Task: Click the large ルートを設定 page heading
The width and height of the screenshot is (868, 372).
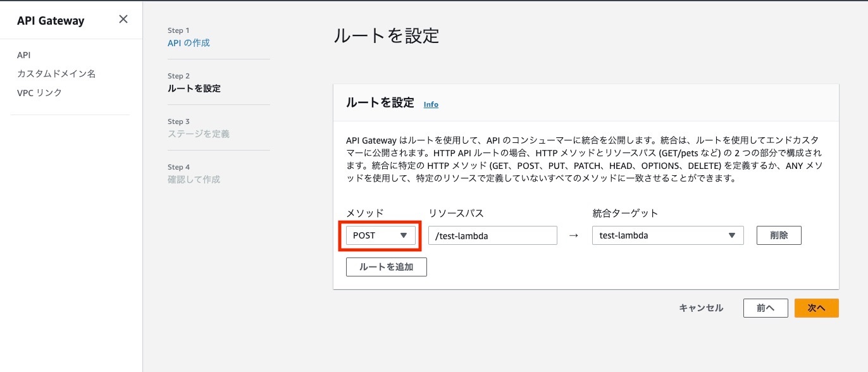Action: [x=386, y=35]
